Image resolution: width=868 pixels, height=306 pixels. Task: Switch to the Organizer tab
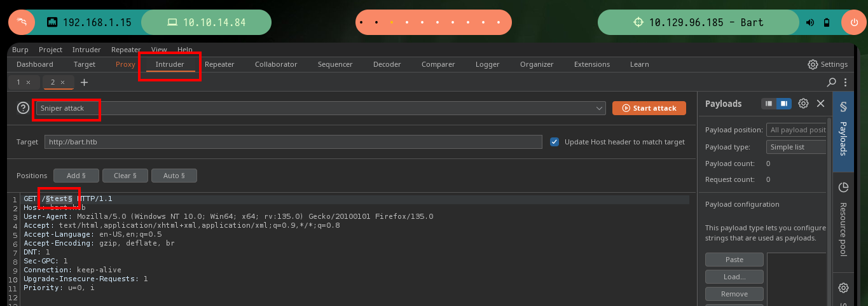(x=537, y=64)
